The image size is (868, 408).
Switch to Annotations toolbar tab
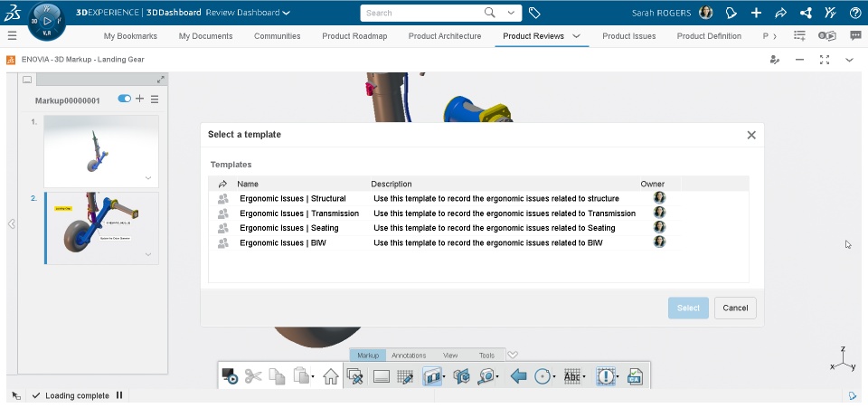click(x=409, y=356)
